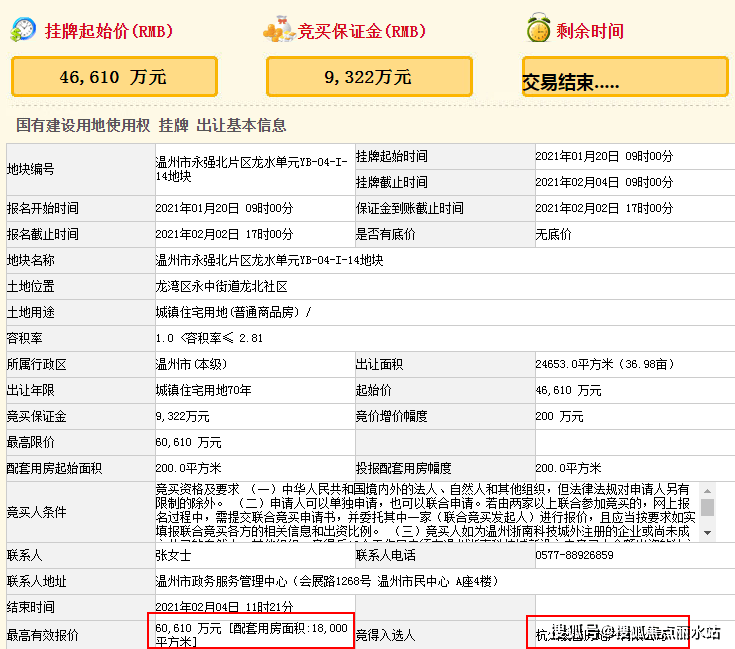Click the 竞价增价幅度 label

(x=391, y=417)
